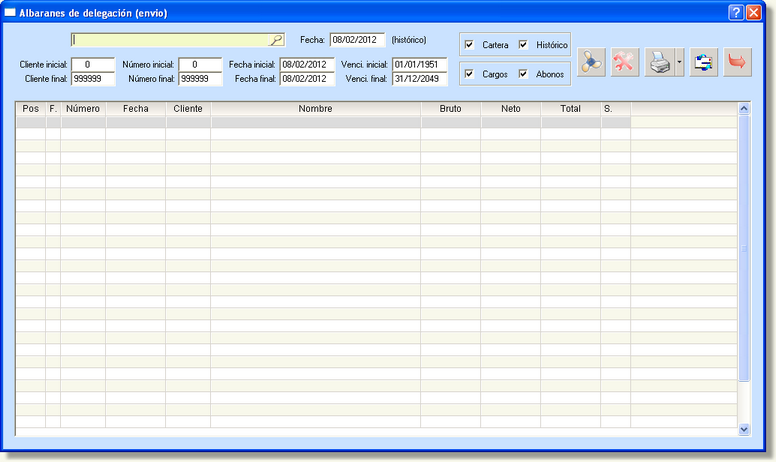The image size is (776, 462).
Task: Click the Fecha final field
Action: 307,79
